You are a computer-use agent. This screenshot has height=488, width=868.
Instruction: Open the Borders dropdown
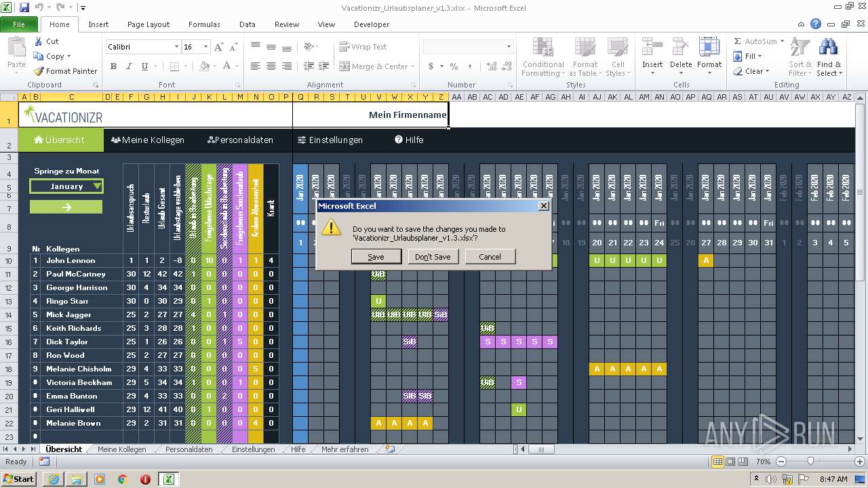(x=186, y=66)
